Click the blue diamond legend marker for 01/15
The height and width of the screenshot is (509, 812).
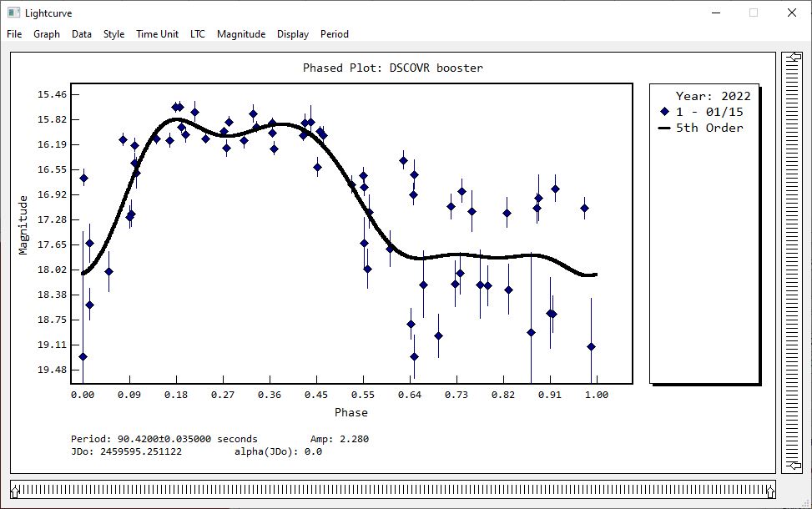[x=665, y=111]
